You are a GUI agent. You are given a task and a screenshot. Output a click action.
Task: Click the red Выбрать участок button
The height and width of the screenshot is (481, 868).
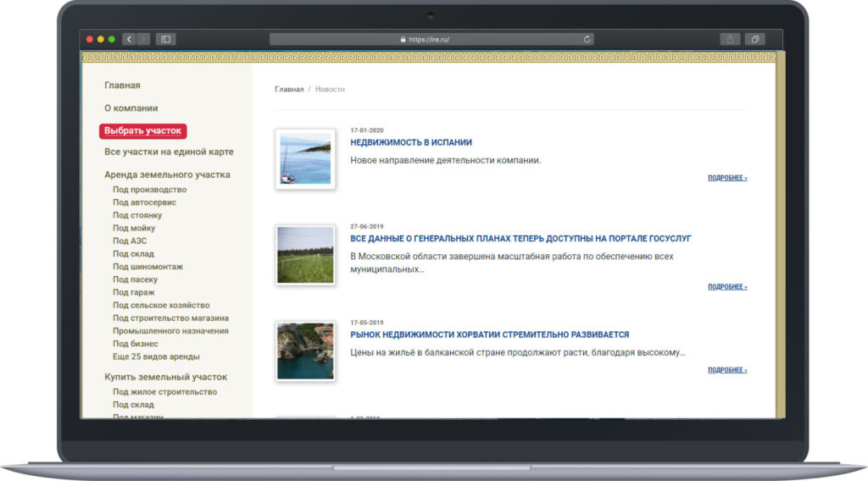142,131
